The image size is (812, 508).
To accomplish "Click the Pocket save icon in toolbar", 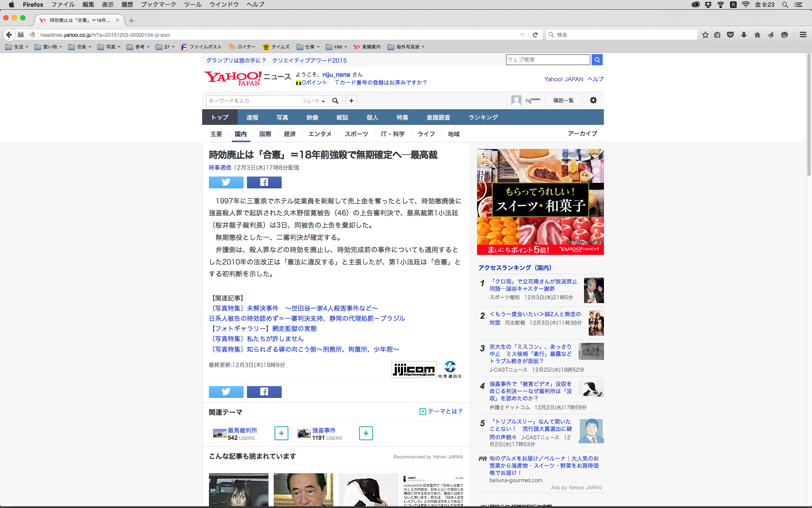I will [x=730, y=35].
